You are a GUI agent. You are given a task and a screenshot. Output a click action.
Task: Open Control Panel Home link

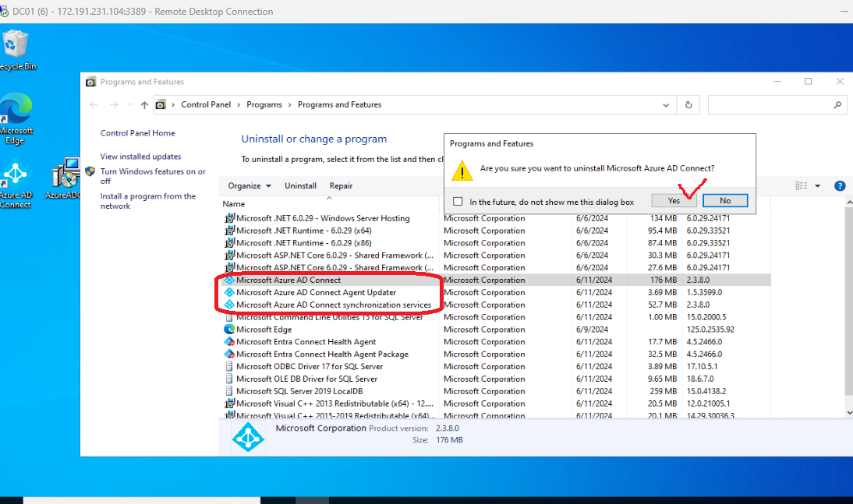(x=138, y=133)
